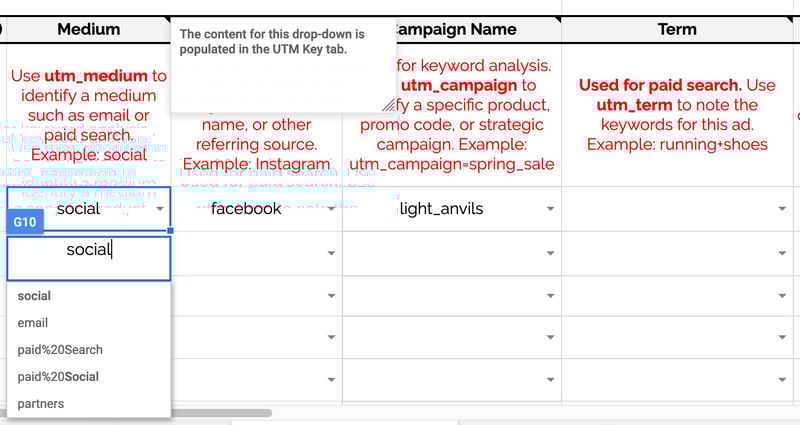Open second row source dropdown arrow

click(331, 253)
